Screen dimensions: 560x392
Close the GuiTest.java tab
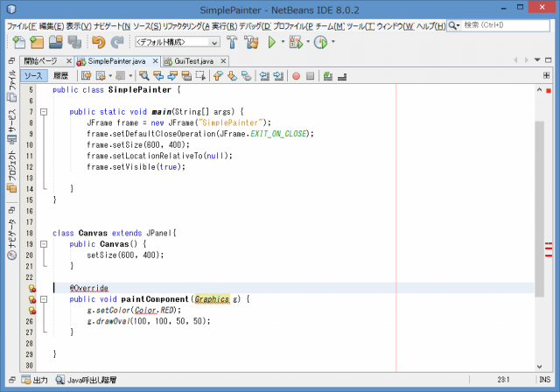click(x=223, y=61)
